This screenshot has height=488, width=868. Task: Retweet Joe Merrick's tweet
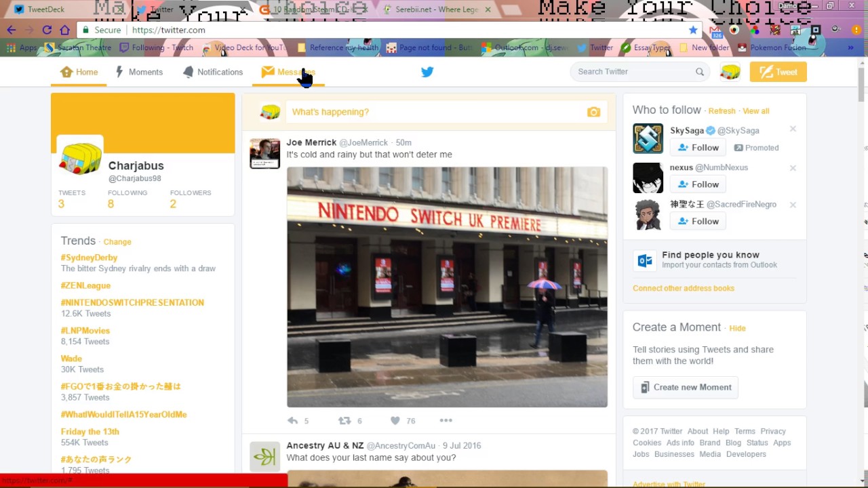pyautogui.click(x=344, y=421)
